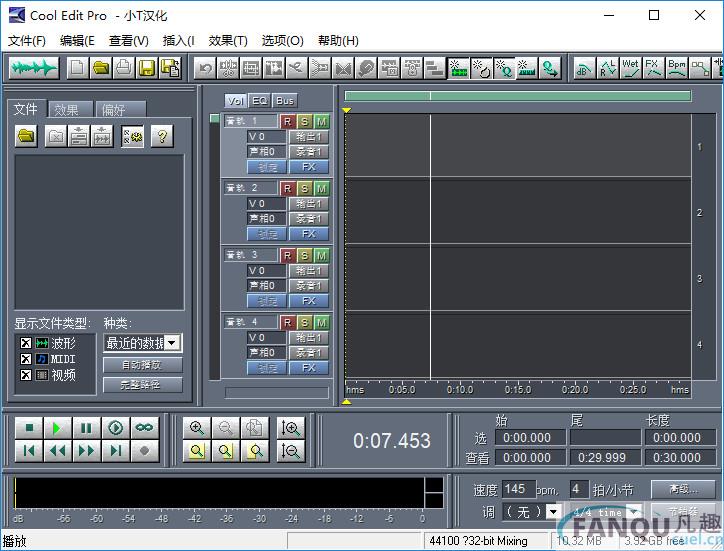Toggle the L/R pan envelope icon
This screenshot has width=724, height=551.
[607, 68]
